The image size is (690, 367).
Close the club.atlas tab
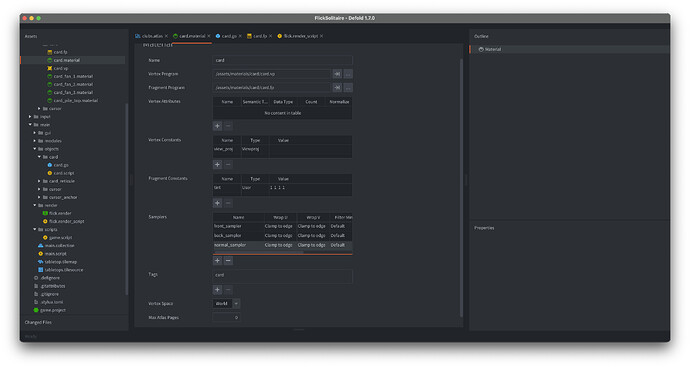[166, 36]
